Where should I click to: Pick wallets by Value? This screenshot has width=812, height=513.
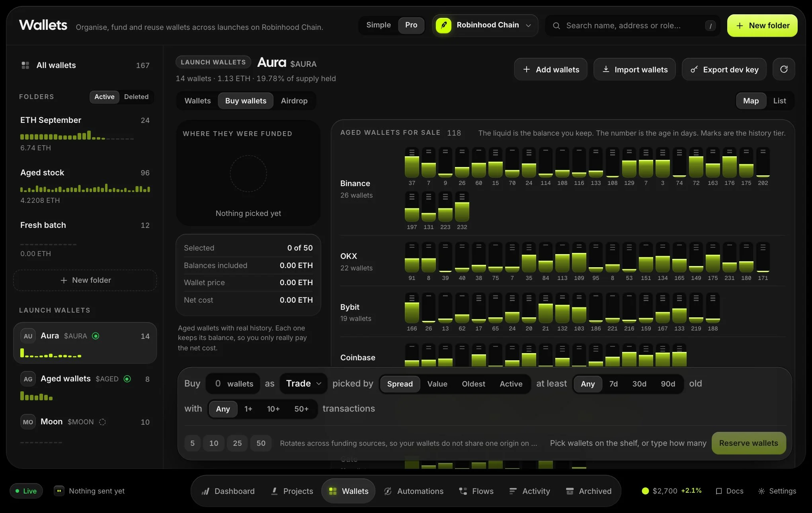(437, 384)
